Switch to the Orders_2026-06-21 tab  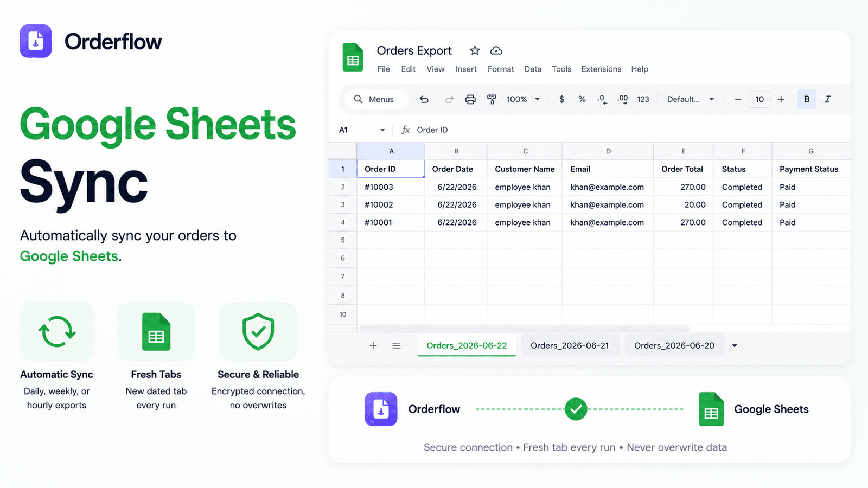coord(570,345)
